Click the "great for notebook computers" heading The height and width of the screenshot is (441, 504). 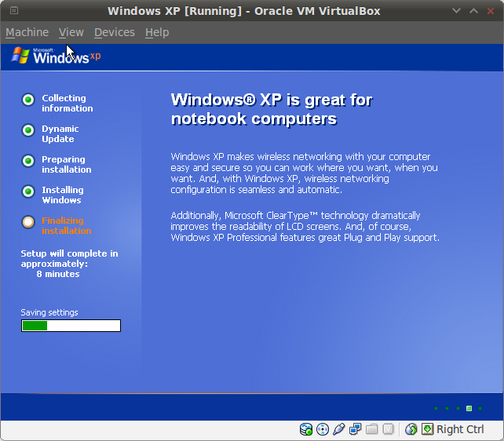pos(272,109)
